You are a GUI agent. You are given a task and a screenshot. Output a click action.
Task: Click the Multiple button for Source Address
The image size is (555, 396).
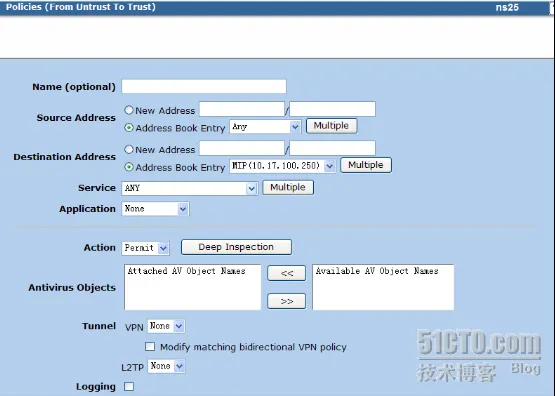click(331, 126)
